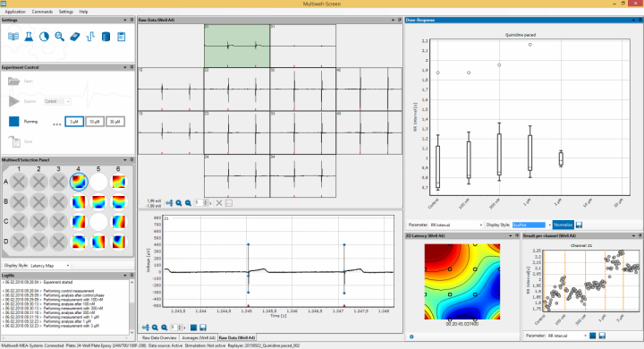The image size is (644, 349).
Task: Select well A4 latency map thumbnail
Action: [x=79, y=182]
